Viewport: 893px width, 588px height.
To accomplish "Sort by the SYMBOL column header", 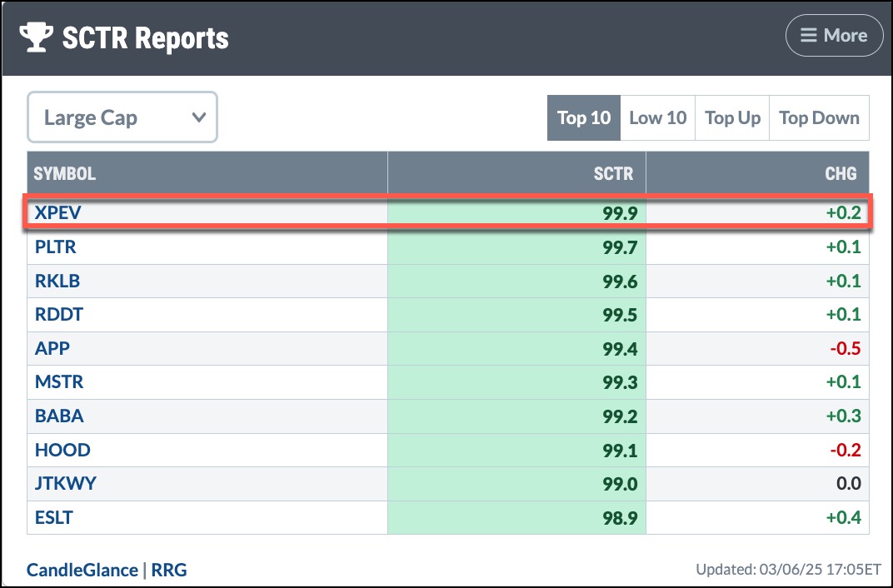I will 65,173.
